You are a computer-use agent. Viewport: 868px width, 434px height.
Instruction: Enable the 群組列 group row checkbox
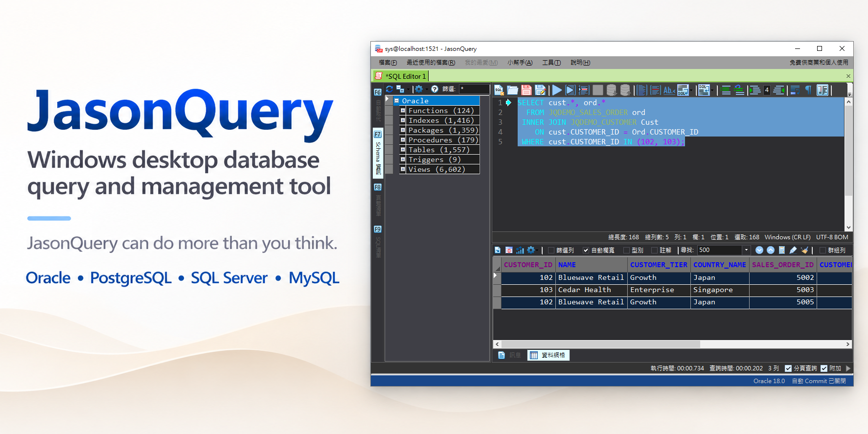tap(822, 250)
